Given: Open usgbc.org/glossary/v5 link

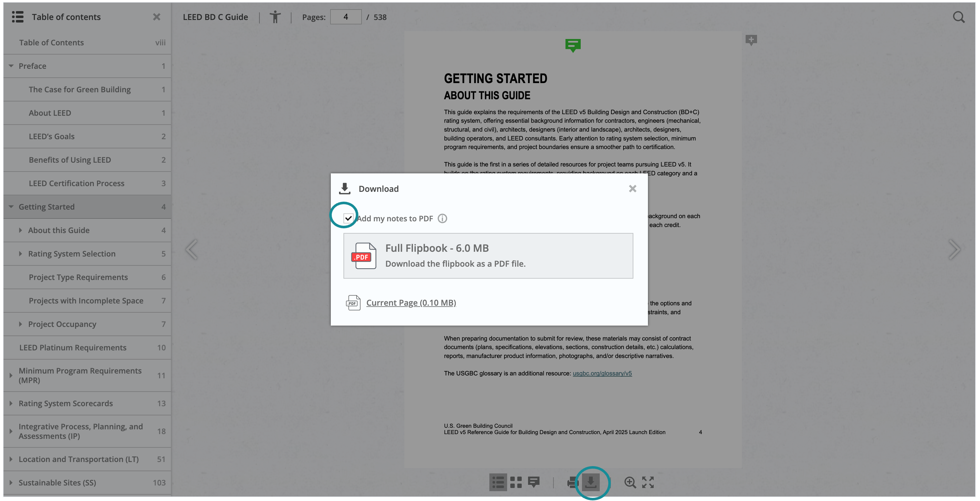Looking at the screenshot, I should [602, 373].
